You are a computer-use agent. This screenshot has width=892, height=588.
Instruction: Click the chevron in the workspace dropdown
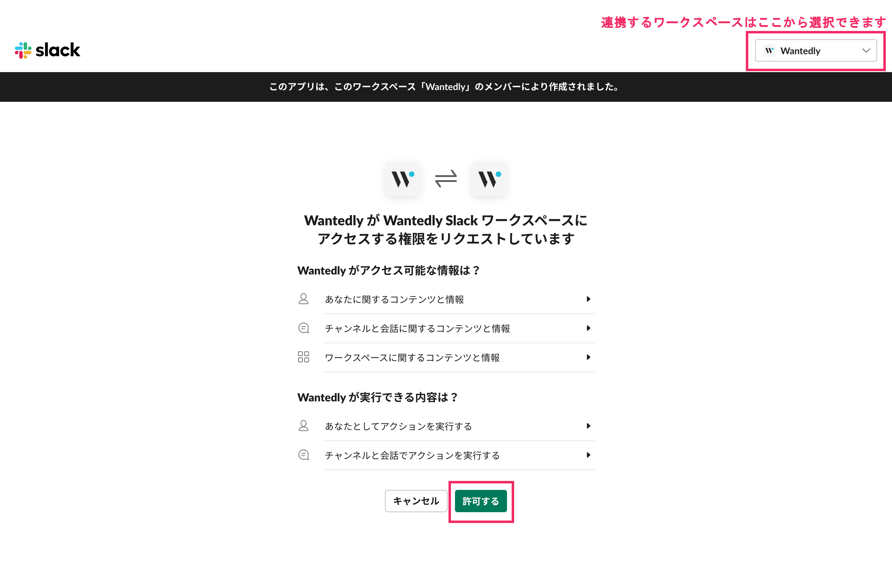click(866, 51)
